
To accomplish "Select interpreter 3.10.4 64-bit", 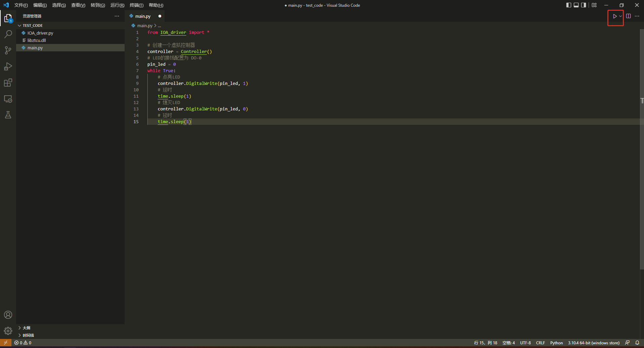I will [594, 343].
